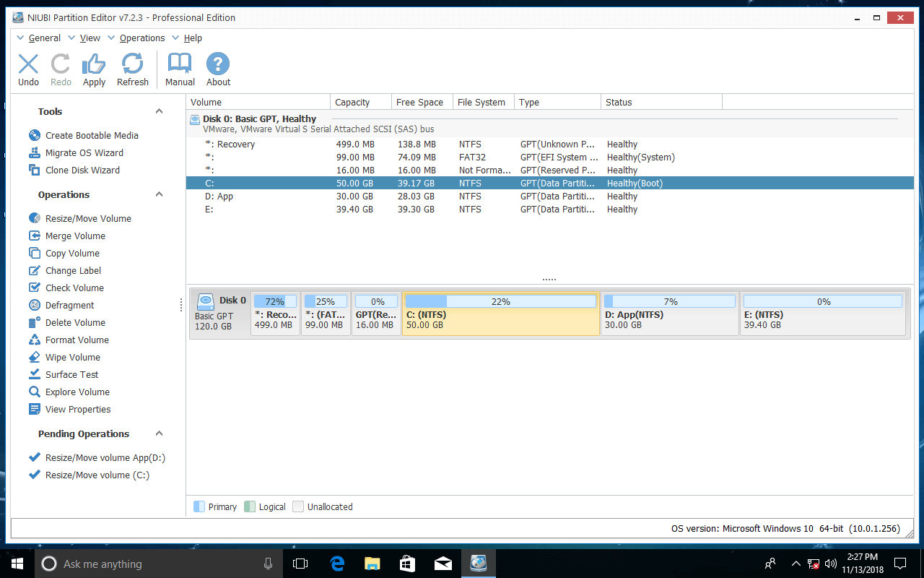This screenshot has width=924, height=578.
Task: Collapse the Tools section
Action: coord(159,111)
